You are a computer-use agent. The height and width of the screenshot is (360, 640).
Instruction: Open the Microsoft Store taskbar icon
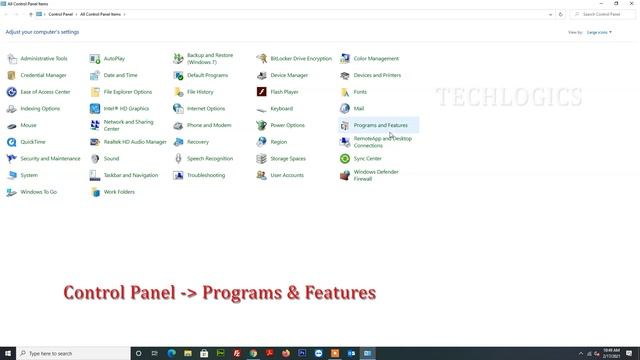click(204, 353)
